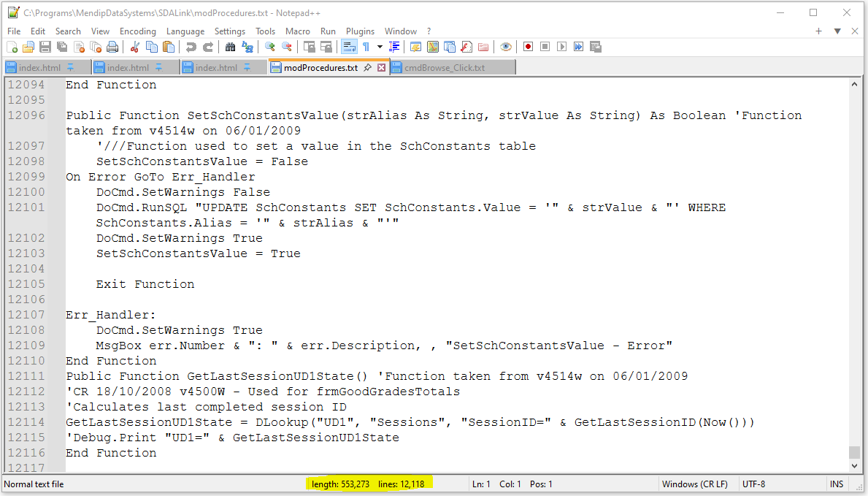Toggle Word Wrap in the toolbar
The image size is (868, 496).
coord(349,47)
